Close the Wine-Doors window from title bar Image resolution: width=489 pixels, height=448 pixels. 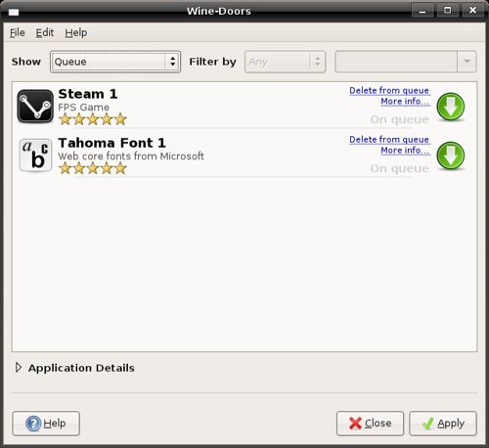(x=472, y=10)
